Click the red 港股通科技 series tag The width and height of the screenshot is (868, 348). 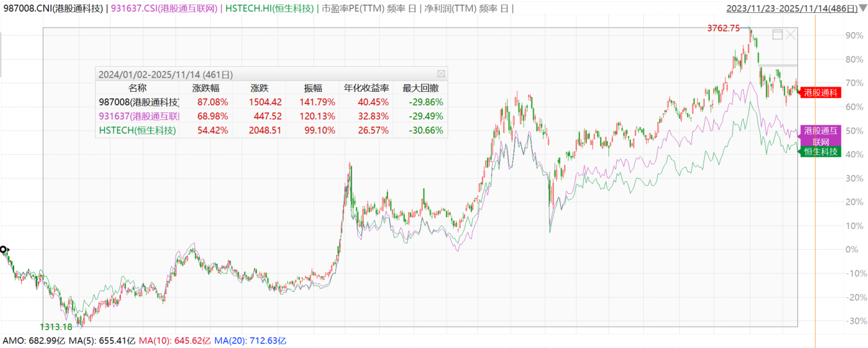pos(820,93)
